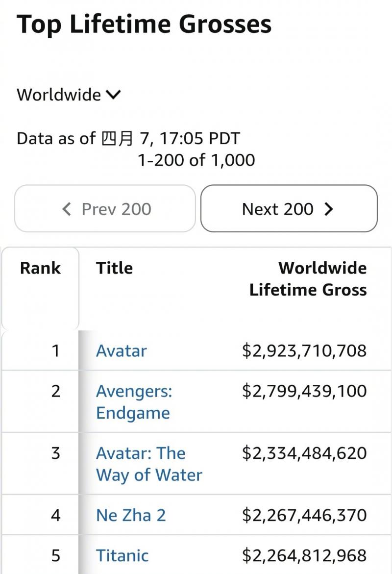Open the Avengers: Endgame link

point(134,402)
